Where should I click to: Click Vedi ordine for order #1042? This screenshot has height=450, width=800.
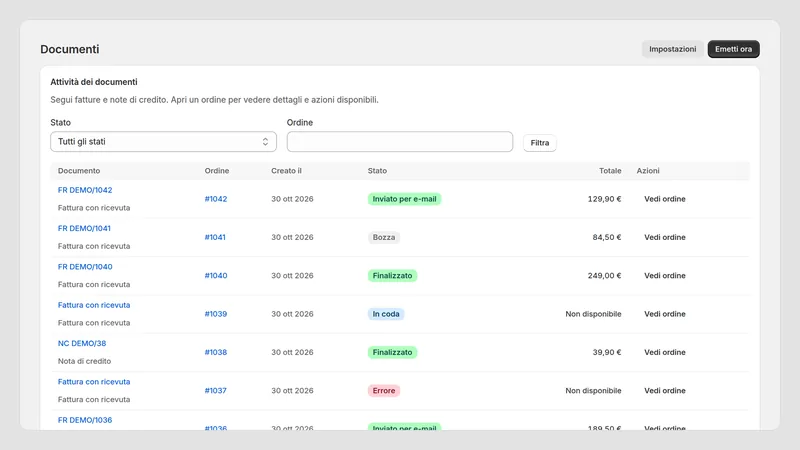pos(664,199)
